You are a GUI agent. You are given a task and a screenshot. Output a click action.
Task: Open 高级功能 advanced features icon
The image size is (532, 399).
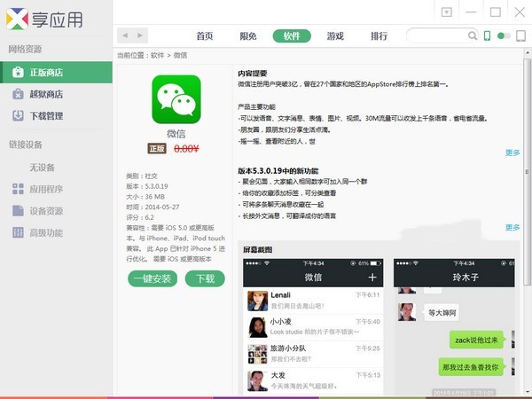pyautogui.click(x=19, y=233)
